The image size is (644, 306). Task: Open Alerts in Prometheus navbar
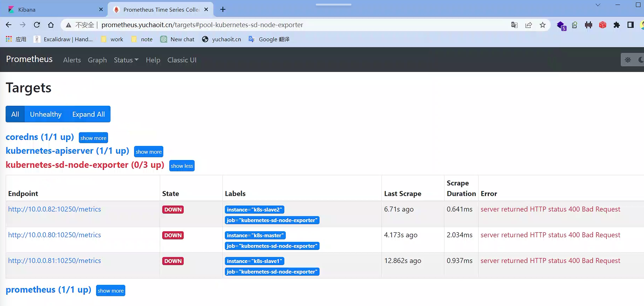pos(72,60)
